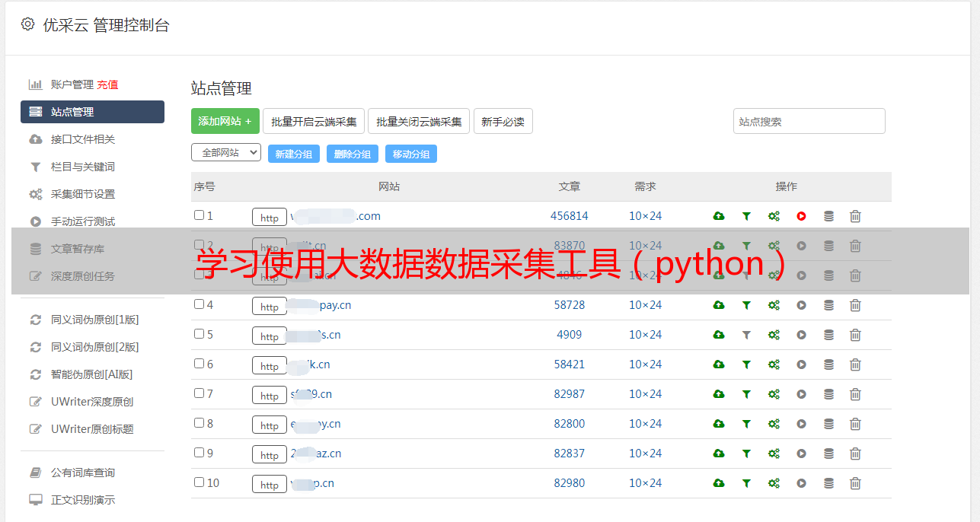Expand the 全部网站 group dropdown
The height and width of the screenshot is (522, 980).
226,153
